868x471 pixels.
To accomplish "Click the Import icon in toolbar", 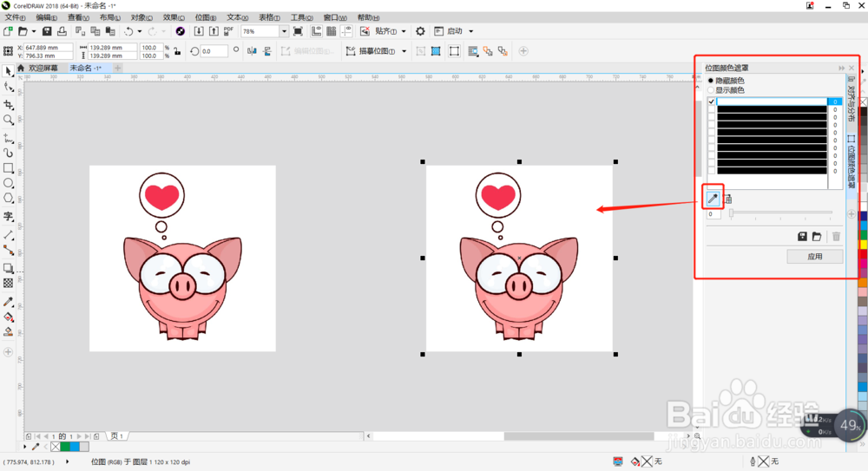I will click(x=199, y=31).
